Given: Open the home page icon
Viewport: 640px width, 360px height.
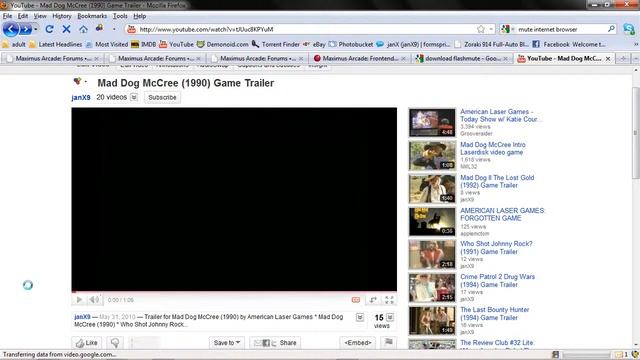Looking at the screenshot, I should pos(83,29).
